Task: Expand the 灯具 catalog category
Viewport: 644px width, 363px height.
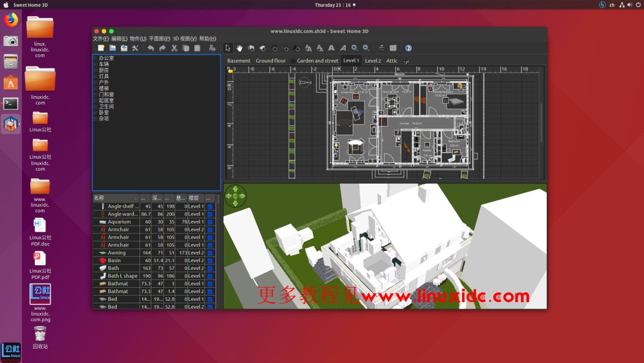Action: [95, 76]
